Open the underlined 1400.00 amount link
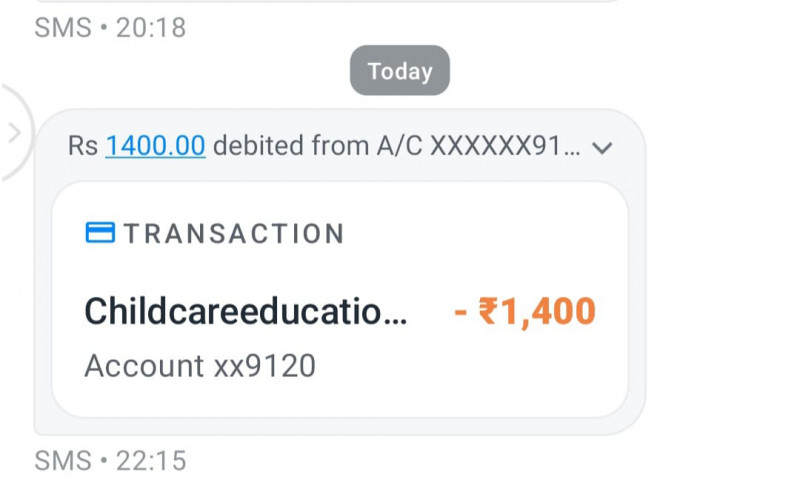This screenshot has width=800, height=495. tap(155, 146)
